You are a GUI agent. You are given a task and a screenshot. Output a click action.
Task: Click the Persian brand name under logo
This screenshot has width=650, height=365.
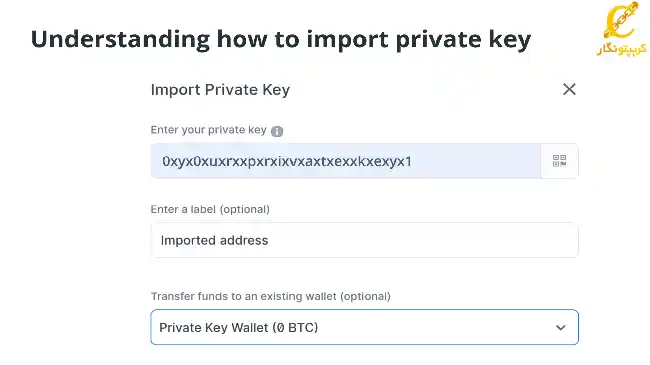(621, 49)
